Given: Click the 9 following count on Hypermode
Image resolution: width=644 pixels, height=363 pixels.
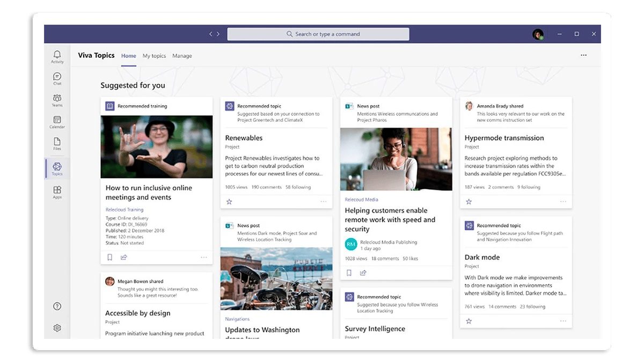Looking at the screenshot, I should (x=529, y=187).
